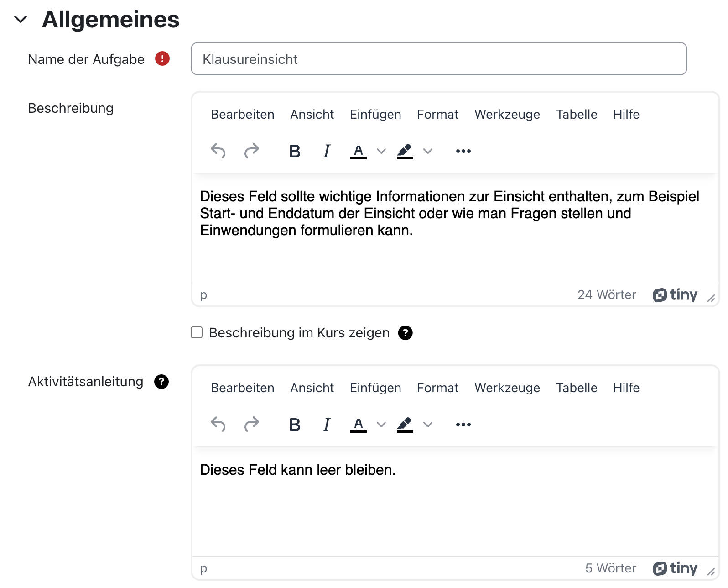Undo the last change in Beschreibung editor
This screenshot has height=588, width=728.
(218, 151)
